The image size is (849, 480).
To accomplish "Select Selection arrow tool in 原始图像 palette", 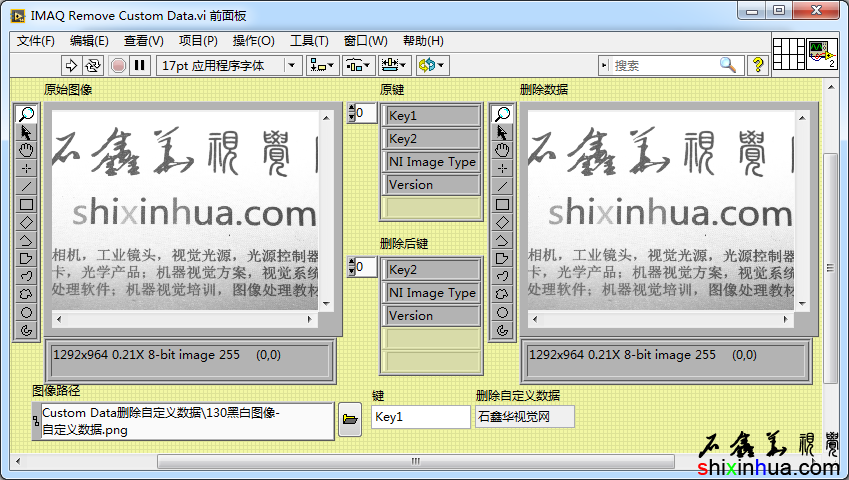I will point(26,132).
